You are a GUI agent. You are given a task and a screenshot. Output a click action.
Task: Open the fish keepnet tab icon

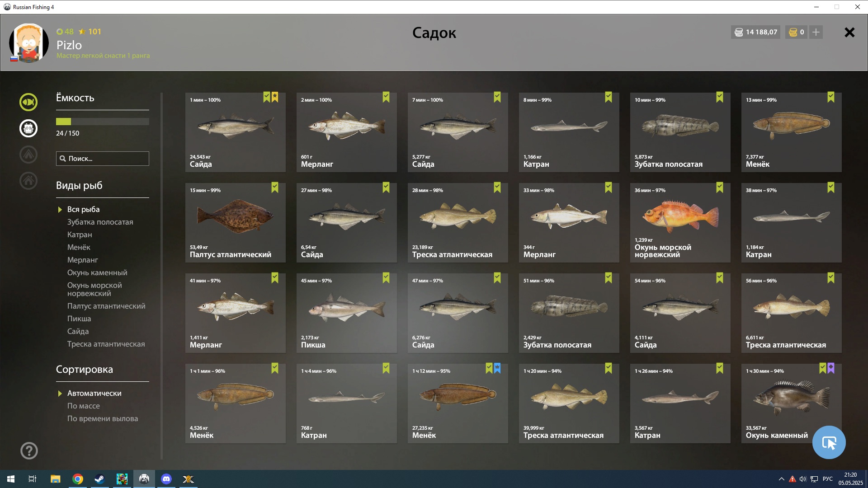point(28,102)
